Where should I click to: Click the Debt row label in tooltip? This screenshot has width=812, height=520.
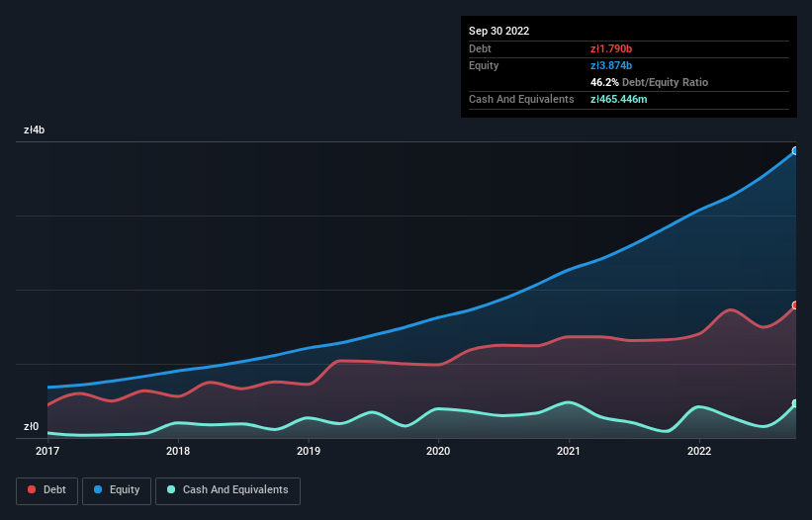click(480, 48)
